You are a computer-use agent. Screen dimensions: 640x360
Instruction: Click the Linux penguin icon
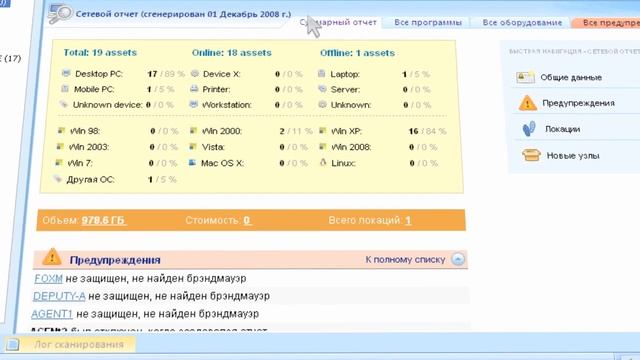pyautogui.click(x=323, y=162)
